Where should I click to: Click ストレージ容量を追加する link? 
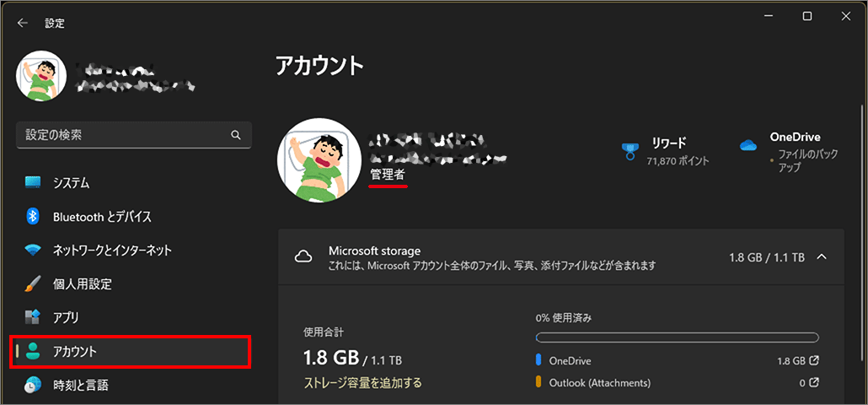362,383
